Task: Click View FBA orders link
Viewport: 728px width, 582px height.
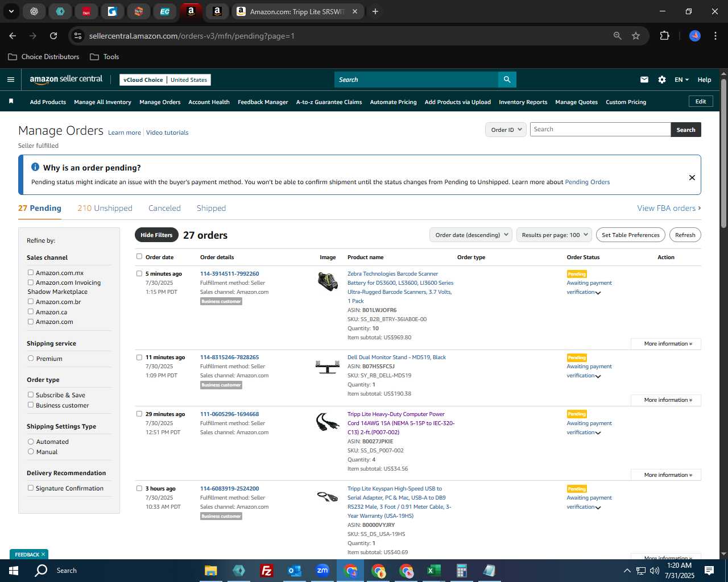Action: pos(669,208)
